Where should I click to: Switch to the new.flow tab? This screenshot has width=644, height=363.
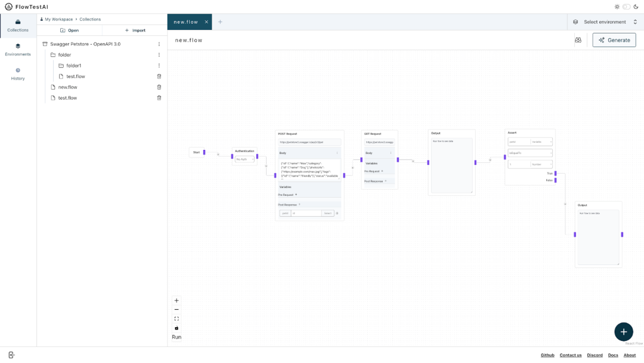click(185, 21)
